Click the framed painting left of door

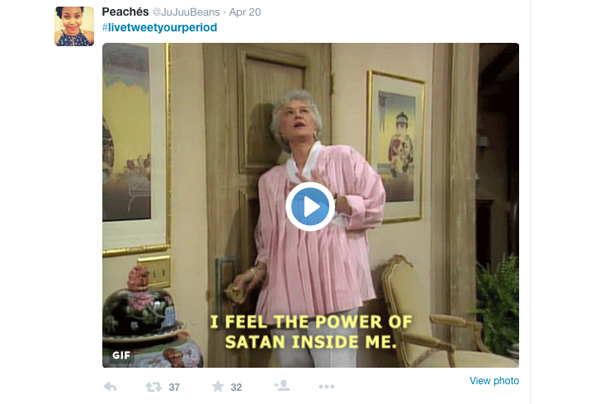136,149
